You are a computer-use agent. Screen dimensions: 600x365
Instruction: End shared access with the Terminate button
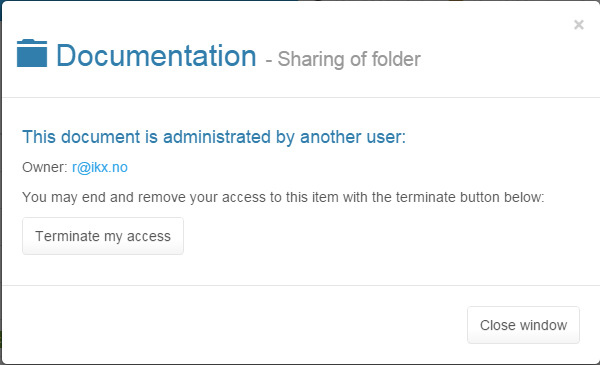[103, 236]
